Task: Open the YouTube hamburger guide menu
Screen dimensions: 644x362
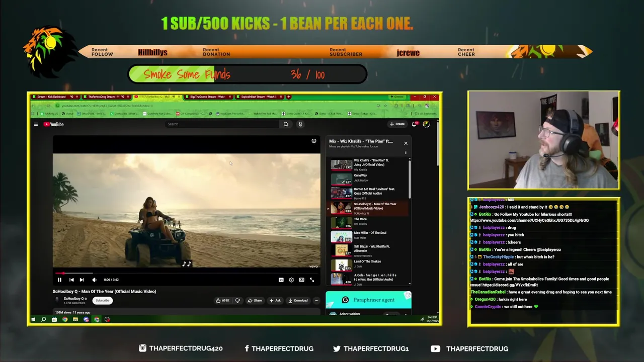Action: [x=36, y=124]
